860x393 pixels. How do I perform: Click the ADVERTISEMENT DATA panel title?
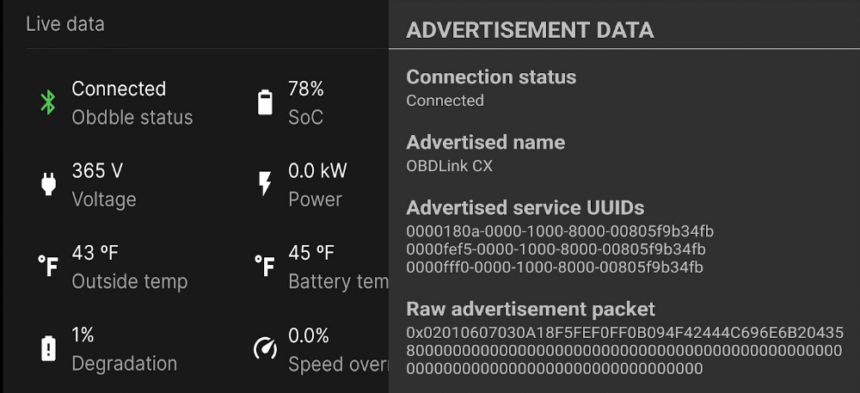coord(530,31)
